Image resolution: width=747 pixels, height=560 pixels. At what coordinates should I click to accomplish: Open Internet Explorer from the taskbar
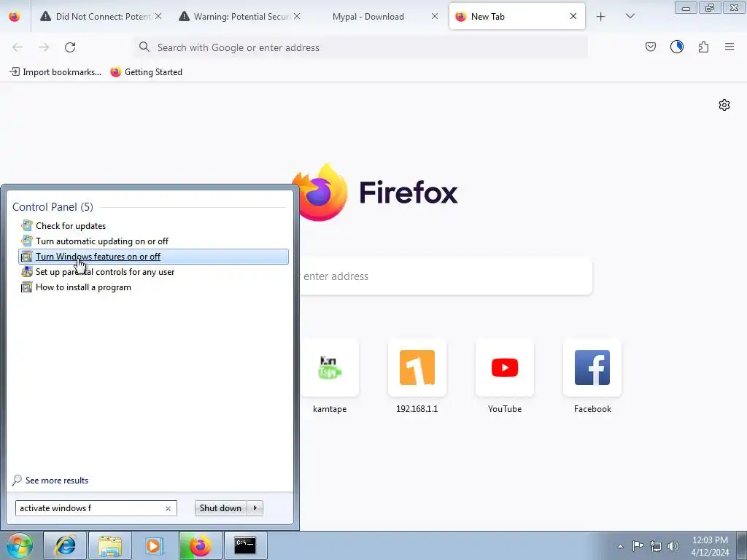(65, 545)
